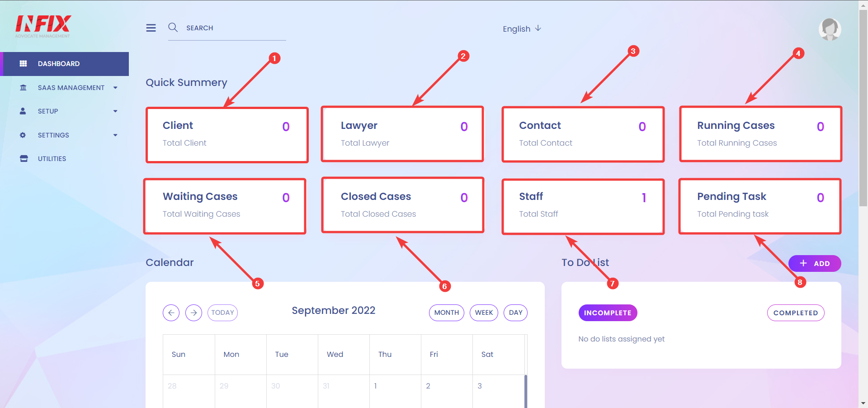
Task: Click the Dashboard grid icon
Action: point(24,64)
